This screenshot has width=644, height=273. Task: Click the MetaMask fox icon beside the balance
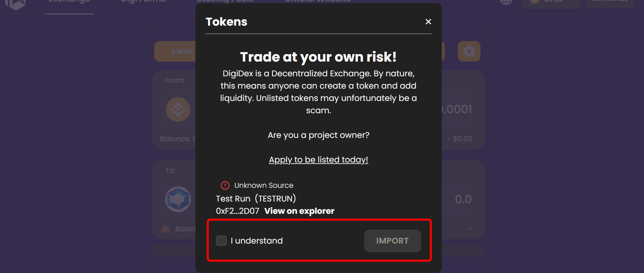(x=165, y=229)
